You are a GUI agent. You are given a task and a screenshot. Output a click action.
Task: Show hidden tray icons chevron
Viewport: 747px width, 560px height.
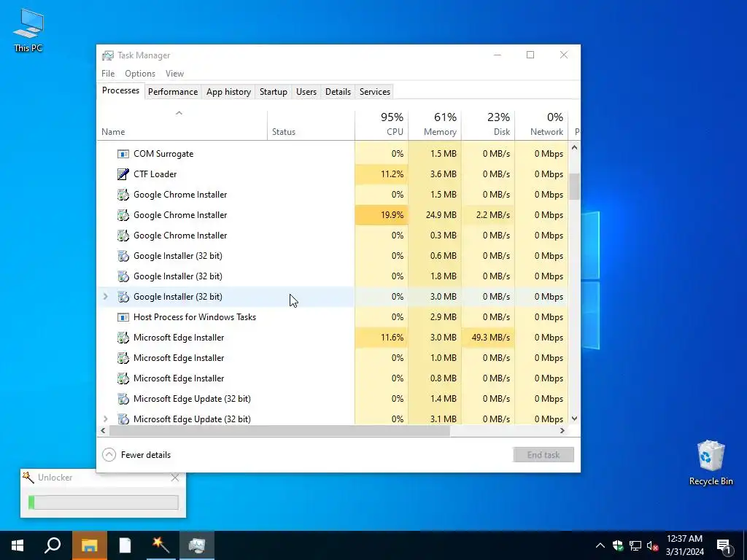600,545
